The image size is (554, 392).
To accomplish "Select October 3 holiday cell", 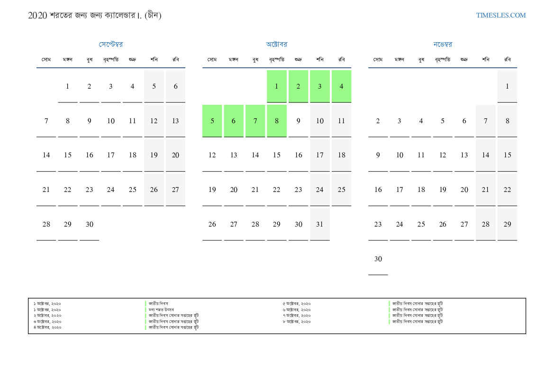I will tap(320, 86).
